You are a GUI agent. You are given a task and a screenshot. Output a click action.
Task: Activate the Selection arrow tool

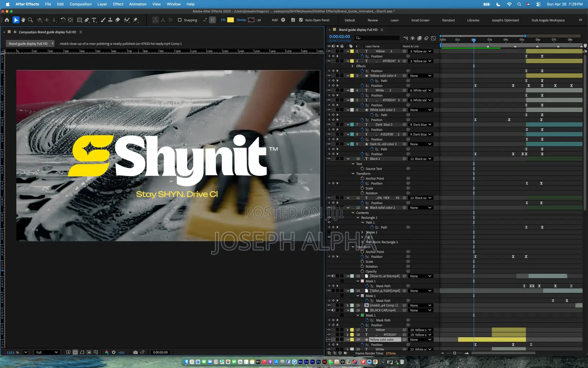point(16,20)
